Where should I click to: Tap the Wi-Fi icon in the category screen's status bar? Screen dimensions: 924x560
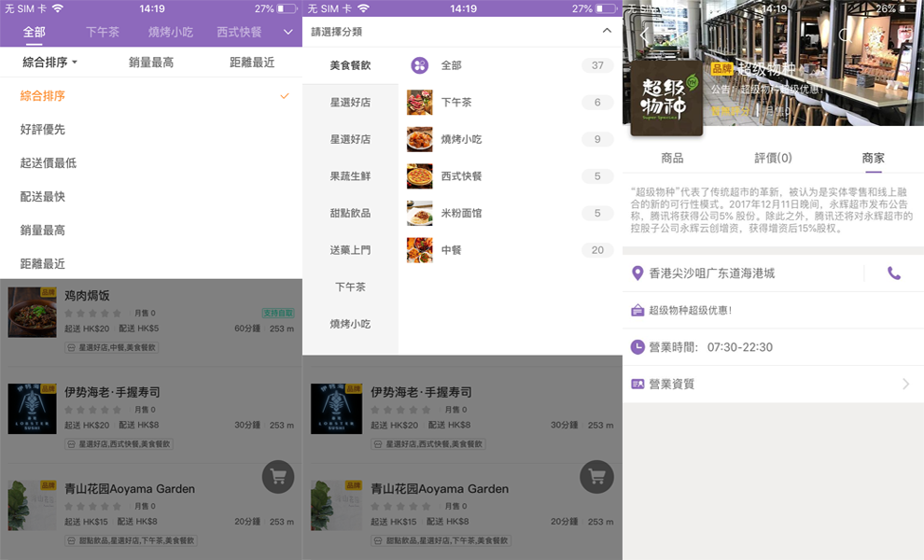[364, 8]
